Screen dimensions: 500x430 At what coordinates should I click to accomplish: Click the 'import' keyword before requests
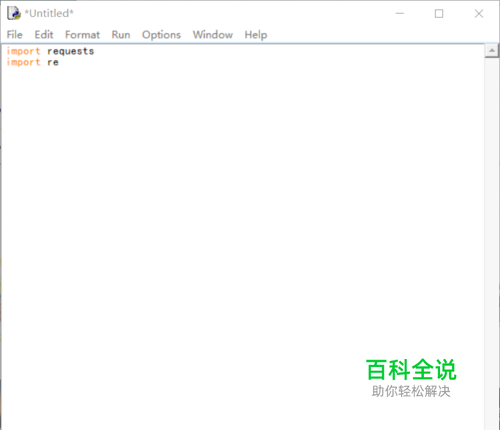pyautogui.click(x=23, y=51)
